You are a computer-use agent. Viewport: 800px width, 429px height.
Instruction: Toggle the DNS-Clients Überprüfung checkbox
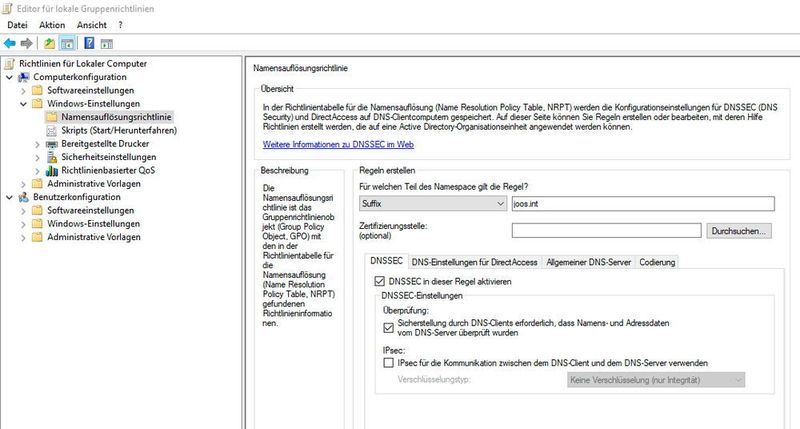388,327
